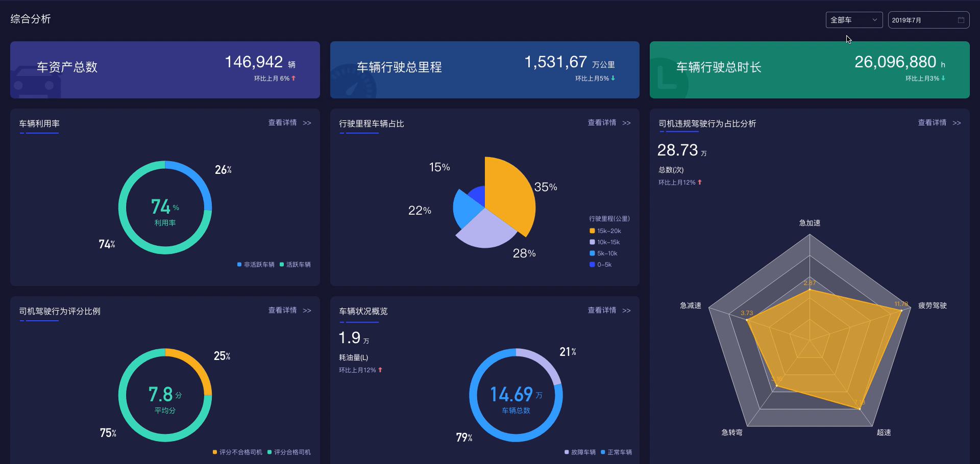Click the 14.69 万 车辆总数 center label
This screenshot has width=980, height=464.
pos(516,399)
